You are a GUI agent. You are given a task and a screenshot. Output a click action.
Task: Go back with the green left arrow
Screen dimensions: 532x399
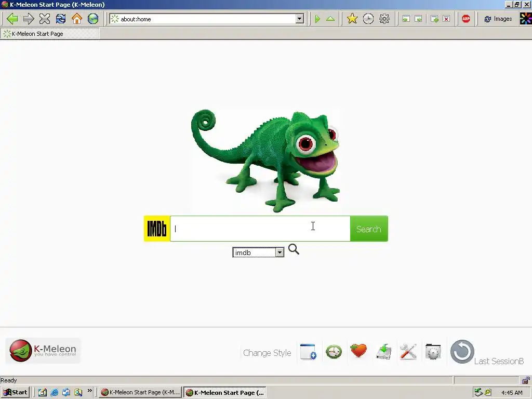pyautogui.click(x=12, y=19)
